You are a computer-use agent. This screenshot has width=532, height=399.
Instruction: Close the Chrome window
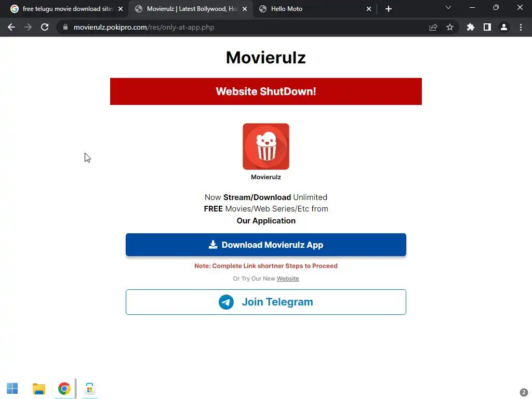pos(520,7)
